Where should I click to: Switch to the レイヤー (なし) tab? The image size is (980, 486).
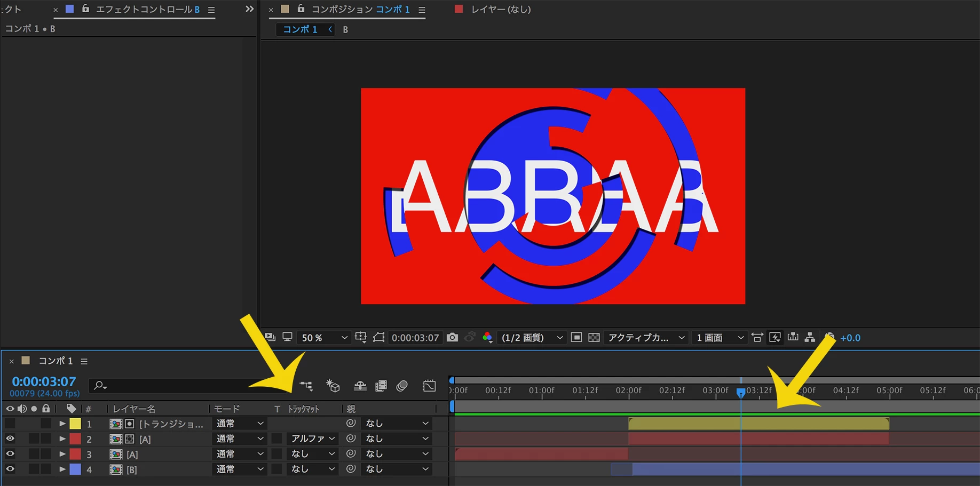tap(501, 9)
